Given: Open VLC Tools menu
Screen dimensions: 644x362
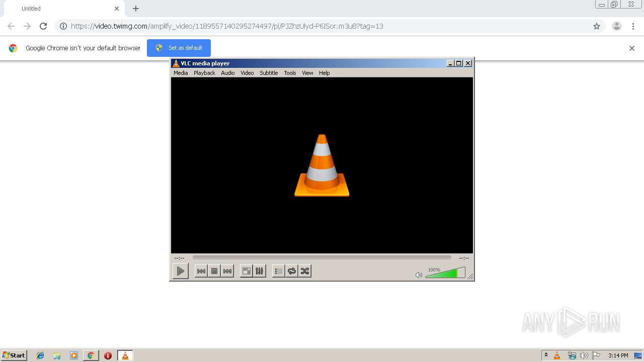Looking at the screenshot, I should pyautogui.click(x=290, y=73).
